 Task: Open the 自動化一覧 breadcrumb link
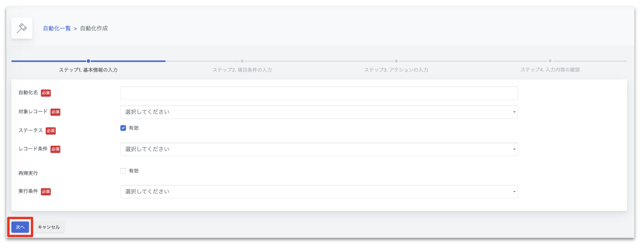(57, 28)
